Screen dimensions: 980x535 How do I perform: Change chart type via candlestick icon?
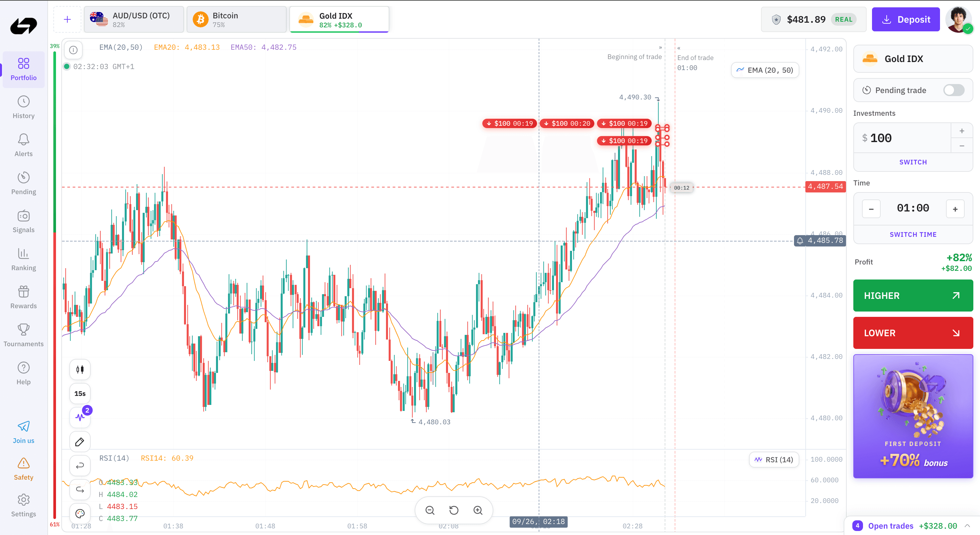[80, 369]
